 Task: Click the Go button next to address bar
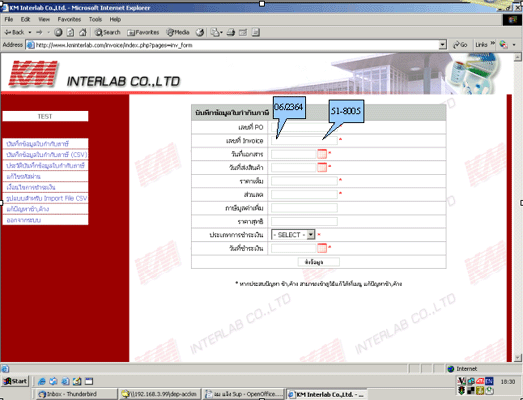click(460, 44)
